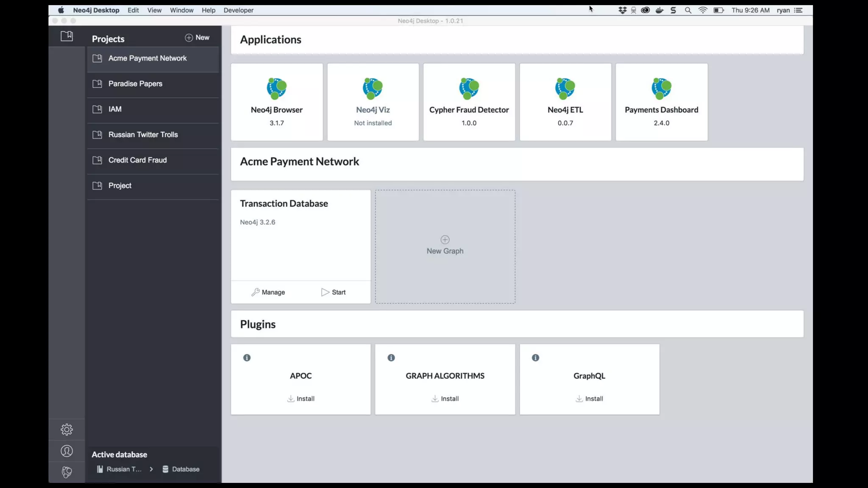The height and width of the screenshot is (488, 868).
Task: Click Payments Dashboard version 2.4.0
Action: (662, 123)
